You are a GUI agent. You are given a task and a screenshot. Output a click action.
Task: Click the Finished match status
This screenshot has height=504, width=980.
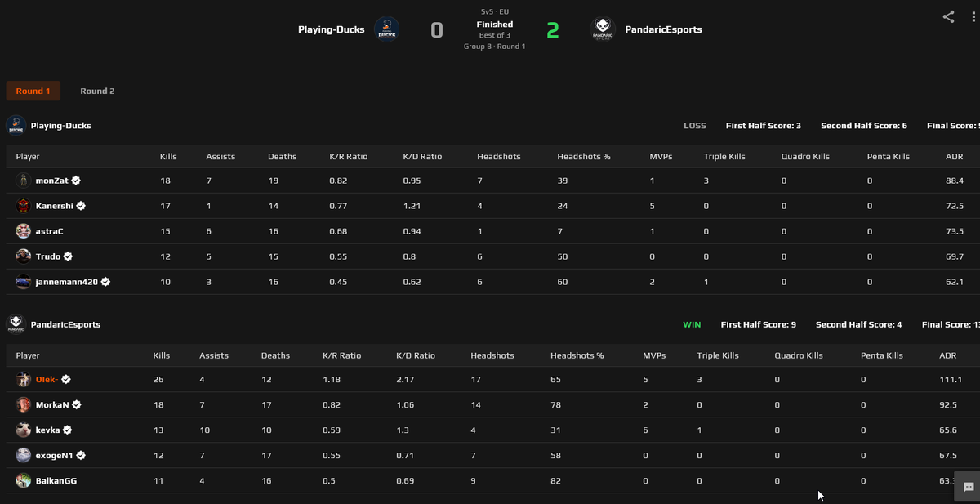click(495, 25)
